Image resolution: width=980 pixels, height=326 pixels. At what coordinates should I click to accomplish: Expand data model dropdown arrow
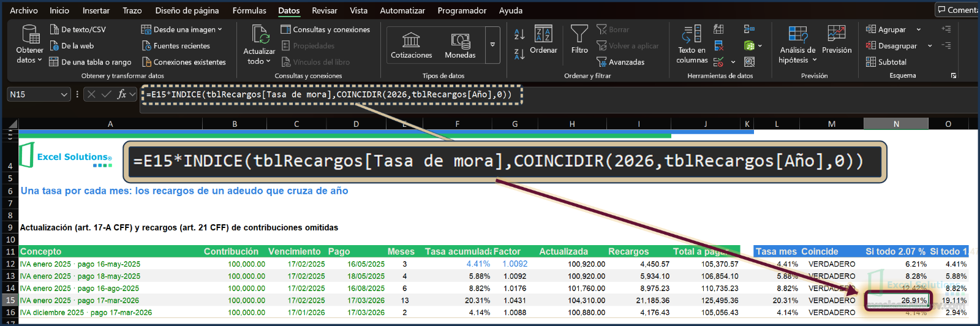[x=760, y=46]
